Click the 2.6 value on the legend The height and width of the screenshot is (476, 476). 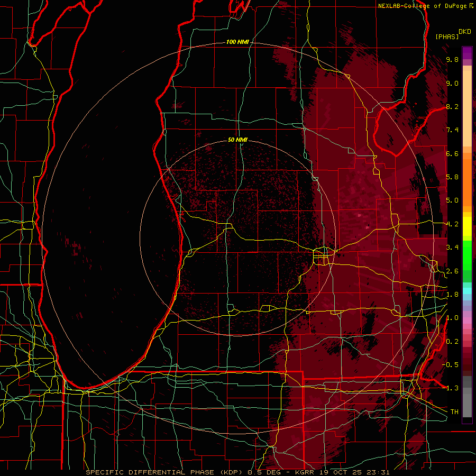click(x=452, y=271)
